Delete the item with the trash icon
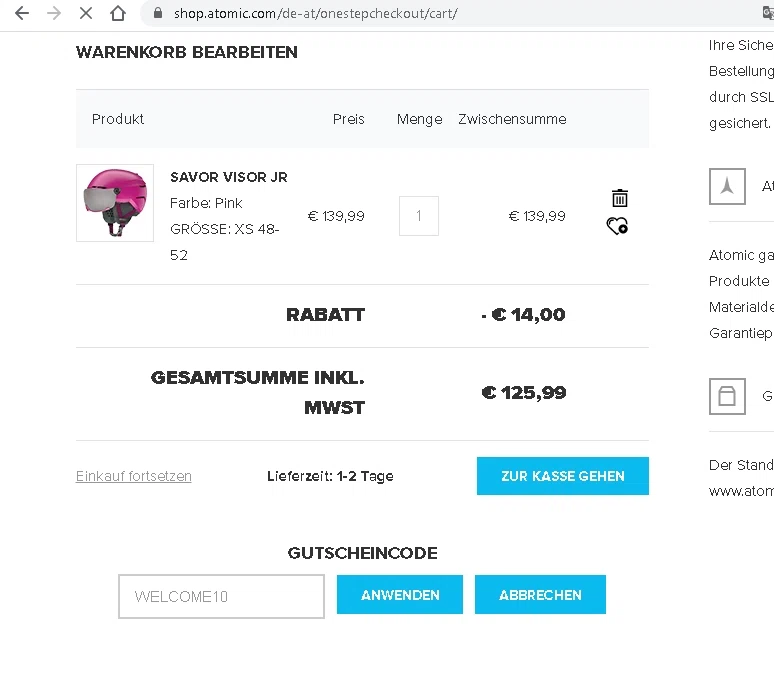 coord(620,198)
